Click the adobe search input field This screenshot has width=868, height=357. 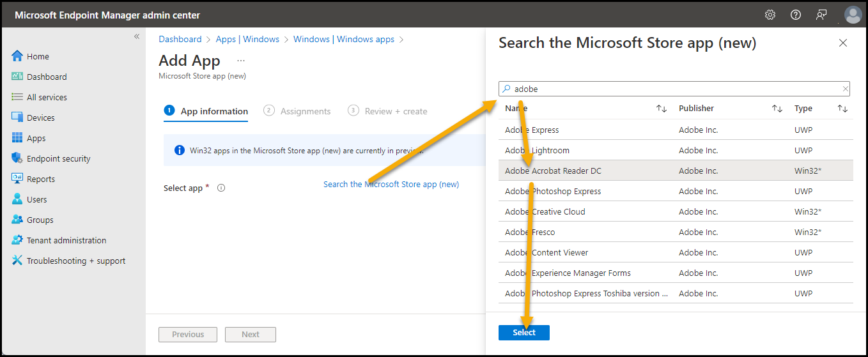674,89
